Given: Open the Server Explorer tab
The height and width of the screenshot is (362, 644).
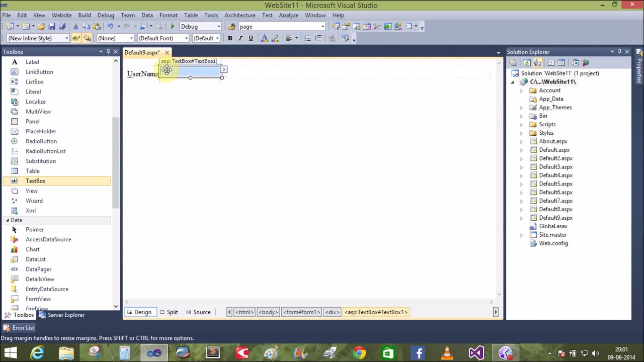Looking at the screenshot, I should point(62,315).
